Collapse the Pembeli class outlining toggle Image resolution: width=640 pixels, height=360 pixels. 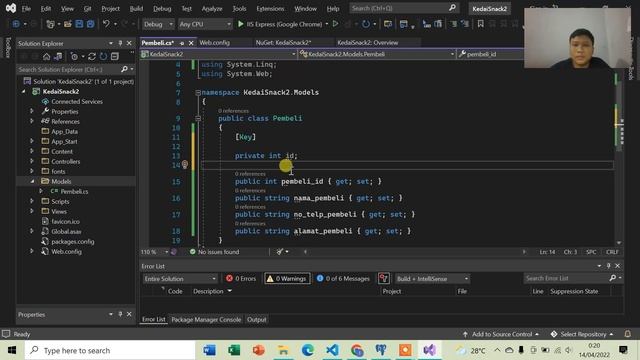(198, 118)
